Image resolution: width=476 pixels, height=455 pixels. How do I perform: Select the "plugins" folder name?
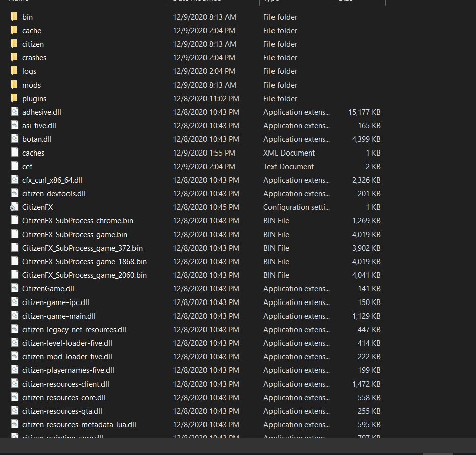(x=34, y=99)
